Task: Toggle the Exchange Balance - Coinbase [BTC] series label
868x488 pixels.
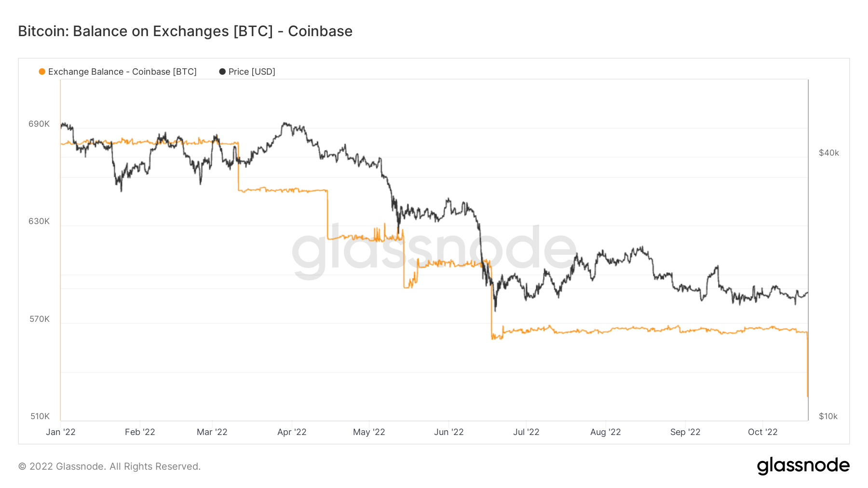Action: [x=122, y=72]
